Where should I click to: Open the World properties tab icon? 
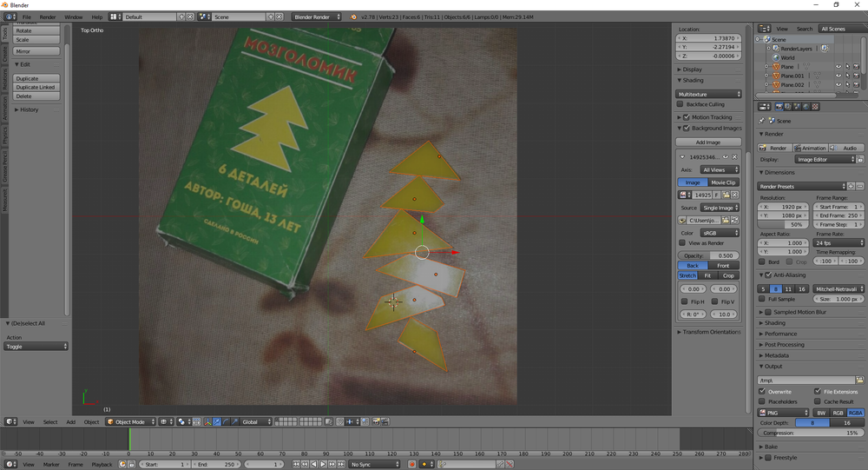pyautogui.click(x=806, y=106)
